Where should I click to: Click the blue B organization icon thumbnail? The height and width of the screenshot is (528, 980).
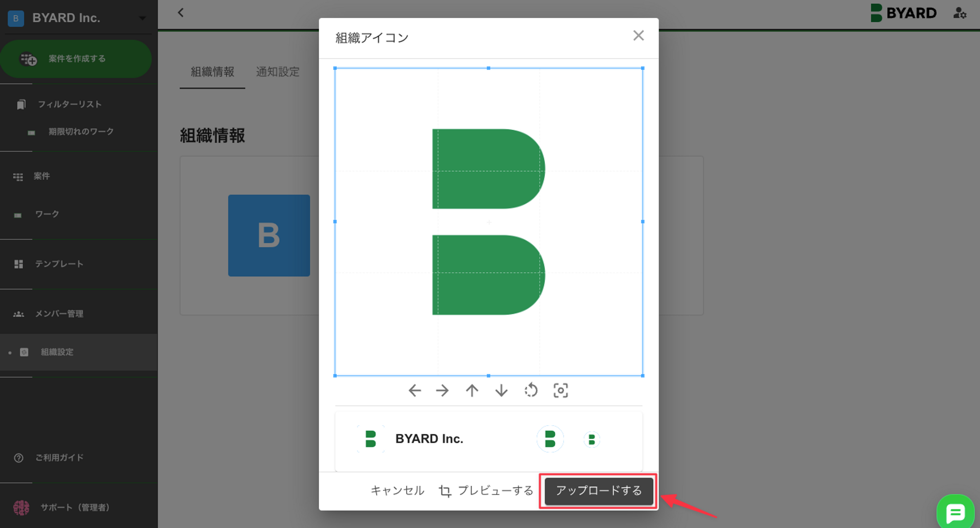(269, 236)
